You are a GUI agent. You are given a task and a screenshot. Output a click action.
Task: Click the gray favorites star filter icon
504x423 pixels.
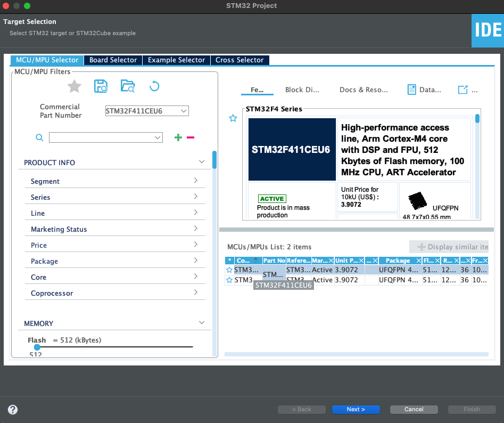pyautogui.click(x=75, y=86)
